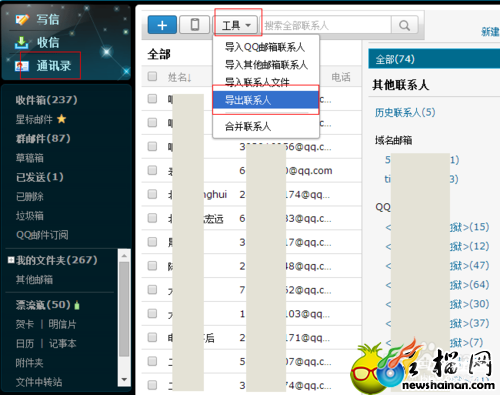500x395 pixels.
Task: Click the 全部 heading above the contact list
Action: point(159,54)
